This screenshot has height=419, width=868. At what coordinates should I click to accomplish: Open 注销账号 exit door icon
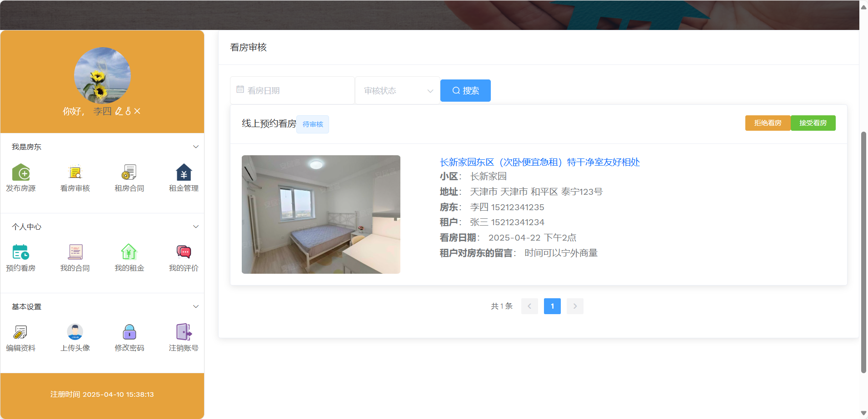[x=184, y=332]
